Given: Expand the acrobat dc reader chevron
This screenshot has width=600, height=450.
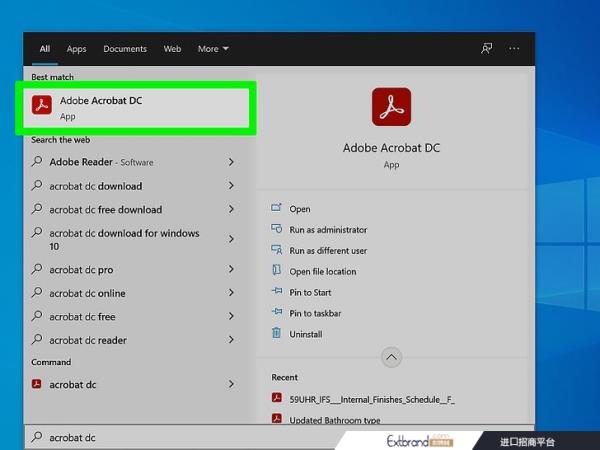Looking at the screenshot, I should [x=231, y=339].
